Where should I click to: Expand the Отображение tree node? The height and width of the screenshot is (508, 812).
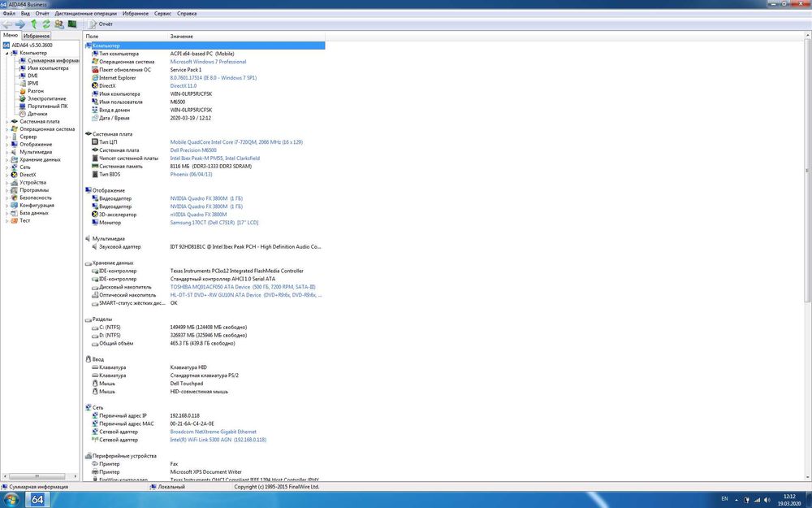6,144
